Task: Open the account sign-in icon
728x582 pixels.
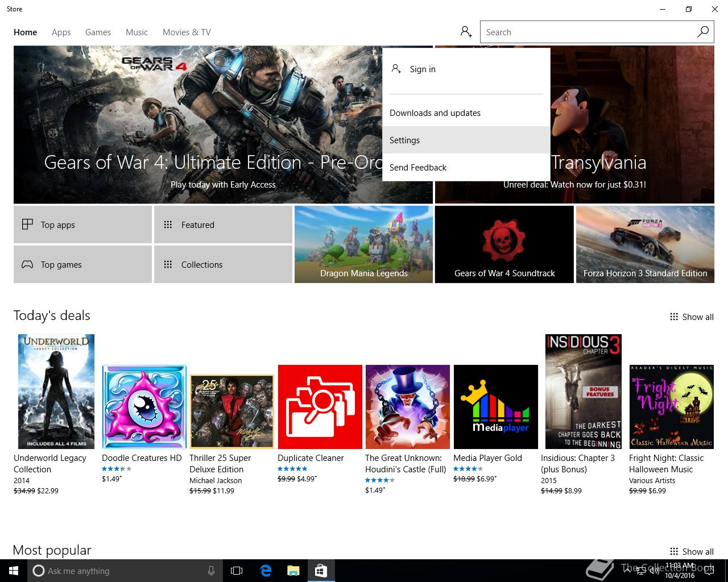Action: (x=466, y=32)
